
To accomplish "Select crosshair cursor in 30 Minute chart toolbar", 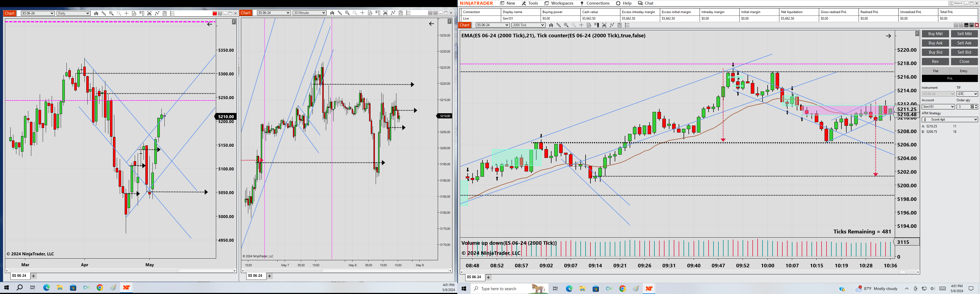I will click(363, 13).
